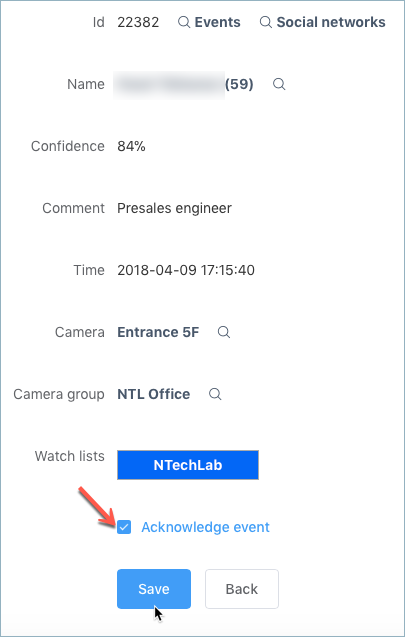Save the event changes

pyautogui.click(x=154, y=589)
